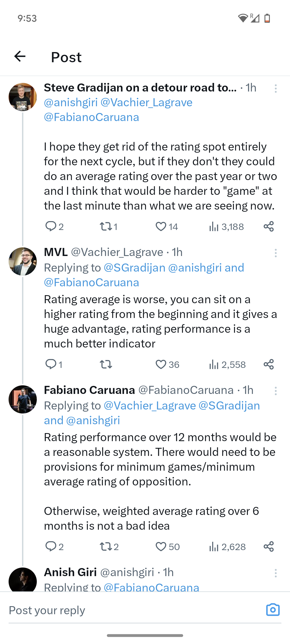Image resolution: width=290 pixels, height=644 pixels.
Task: Open the @SGradijan link in MVL's reply
Action: (134, 268)
